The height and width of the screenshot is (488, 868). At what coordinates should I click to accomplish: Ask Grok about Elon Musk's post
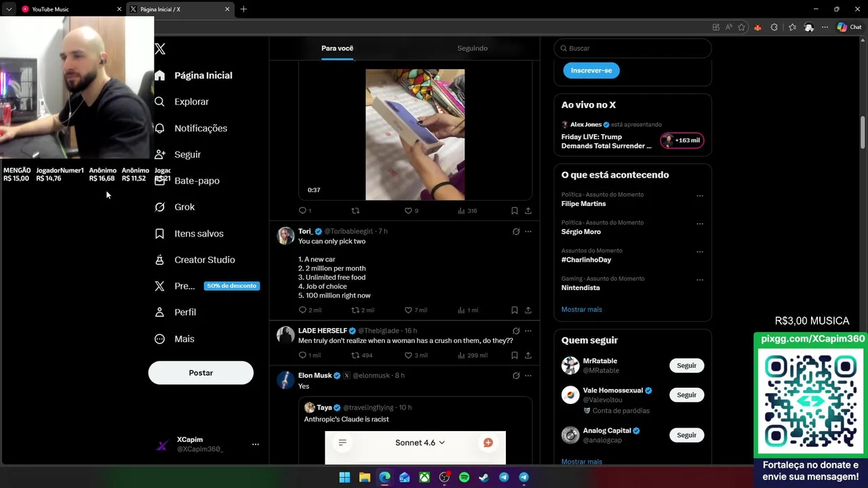(516, 375)
